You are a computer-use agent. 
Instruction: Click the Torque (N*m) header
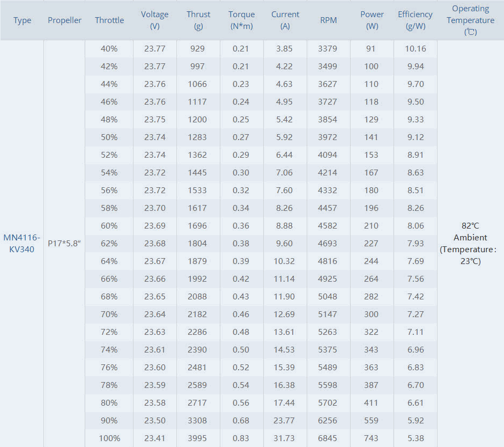pos(242,20)
